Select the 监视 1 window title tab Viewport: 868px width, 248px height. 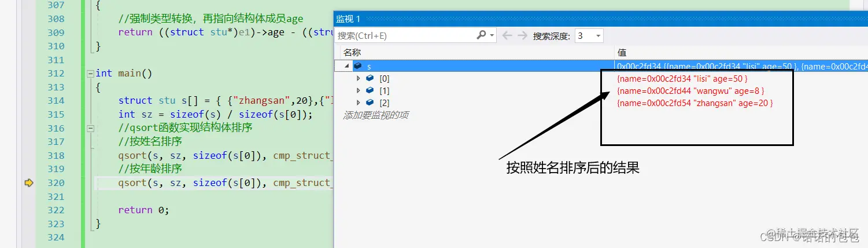tap(349, 19)
